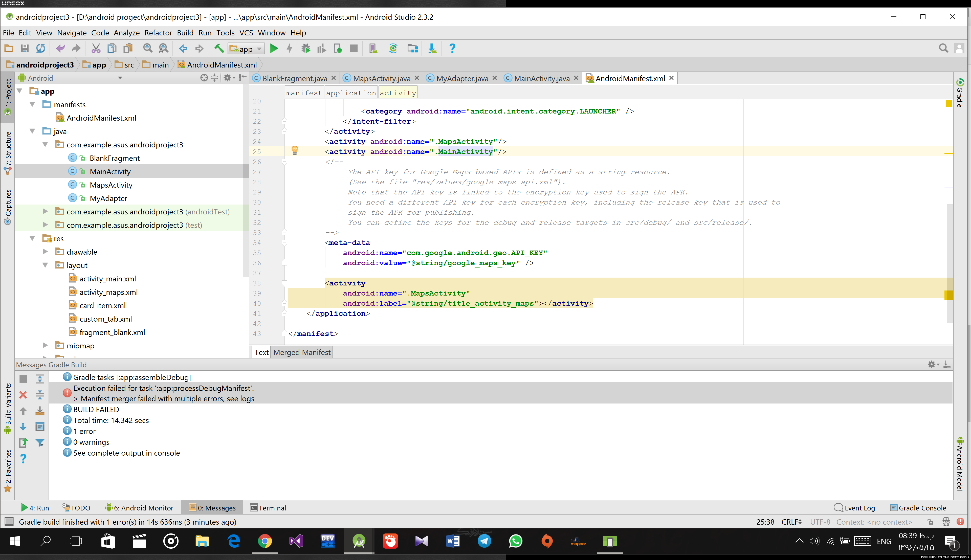Close the MyAdapter.java tab
Screen dimensions: 971x560
pyautogui.click(x=495, y=78)
